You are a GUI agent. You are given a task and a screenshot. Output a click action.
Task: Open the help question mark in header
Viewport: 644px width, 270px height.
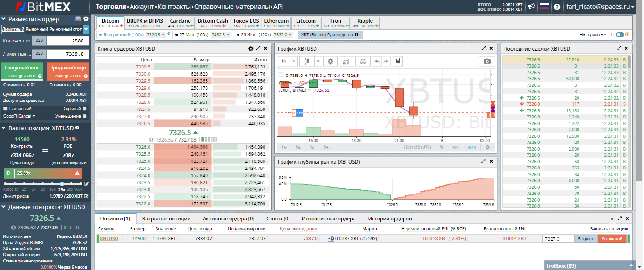click(x=557, y=7)
